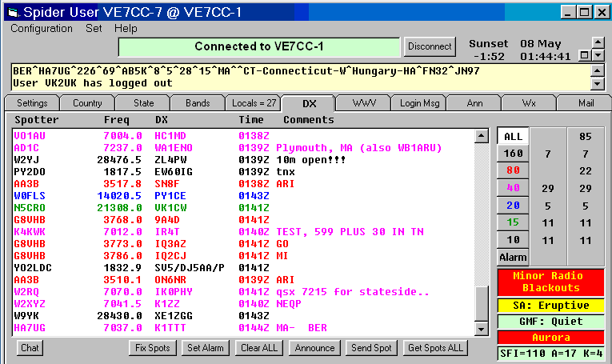612x364 pixels.
Task: Click the yellow SA: Eruptive status box
Action: 551,306
